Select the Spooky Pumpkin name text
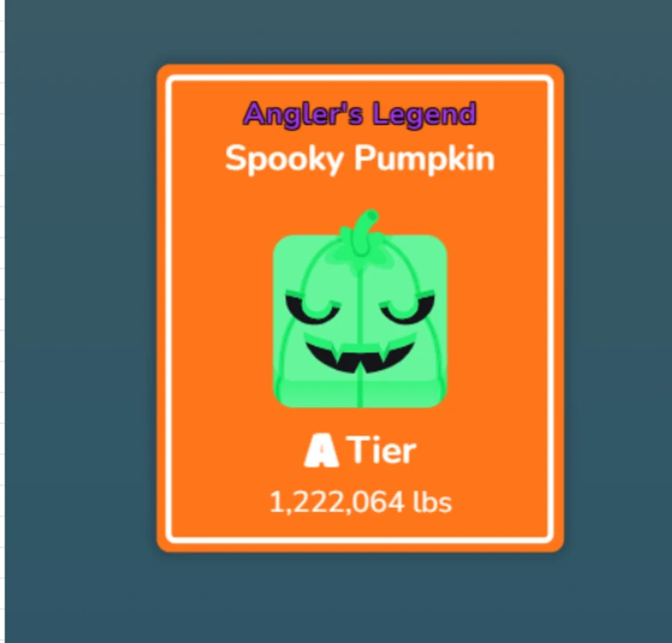The height and width of the screenshot is (643, 672). [360, 159]
